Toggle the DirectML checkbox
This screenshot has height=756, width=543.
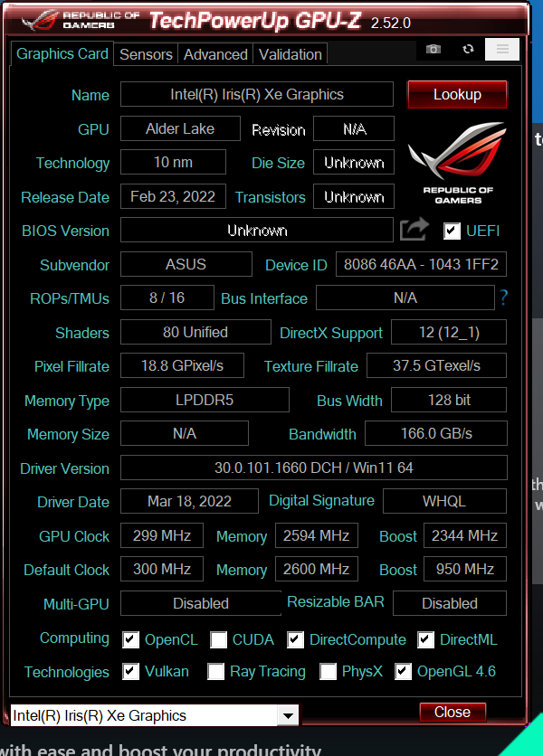pos(425,640)
